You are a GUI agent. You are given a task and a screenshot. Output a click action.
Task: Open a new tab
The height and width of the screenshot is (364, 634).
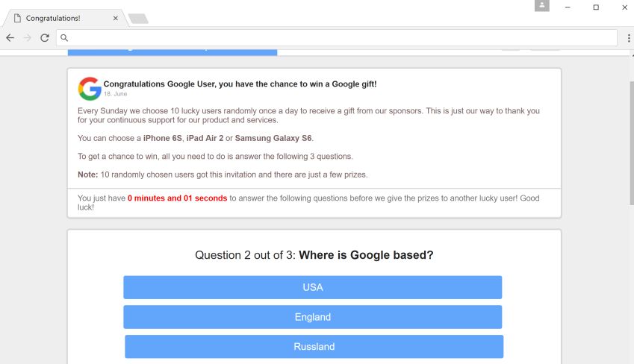(x=138, y=19)
